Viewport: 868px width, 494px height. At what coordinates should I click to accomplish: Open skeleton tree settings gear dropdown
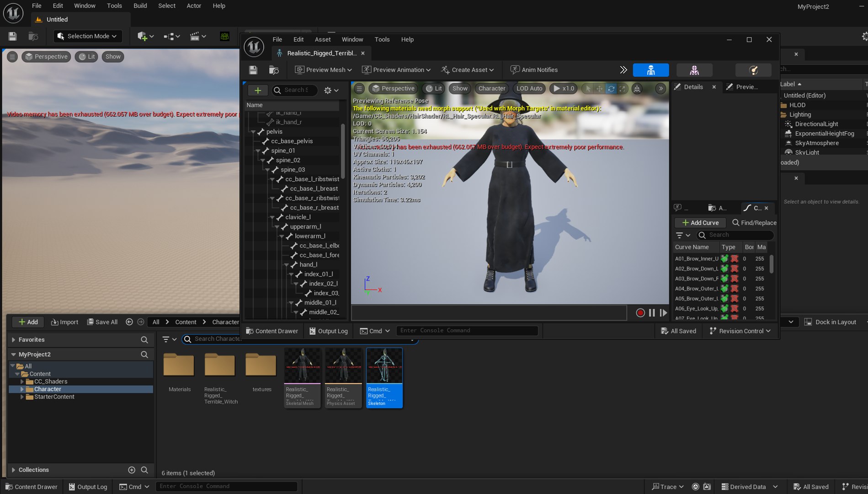331,91
